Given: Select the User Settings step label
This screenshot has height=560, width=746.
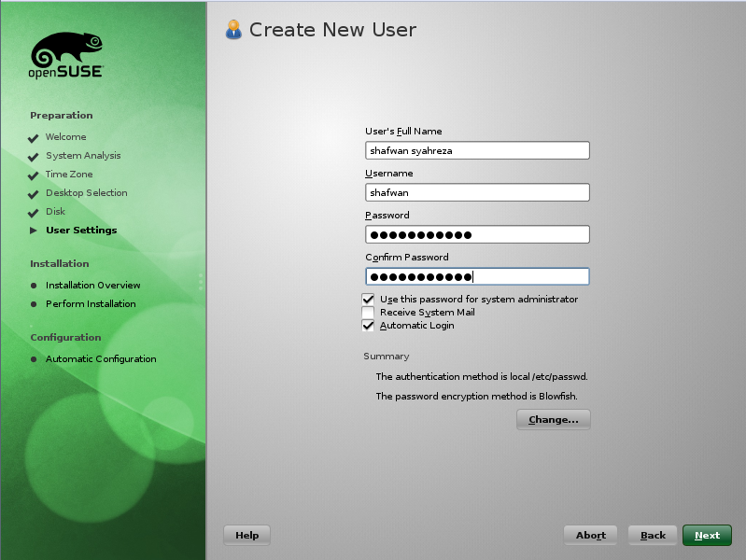Looking at the screenshot, I should tap(81, 231).
